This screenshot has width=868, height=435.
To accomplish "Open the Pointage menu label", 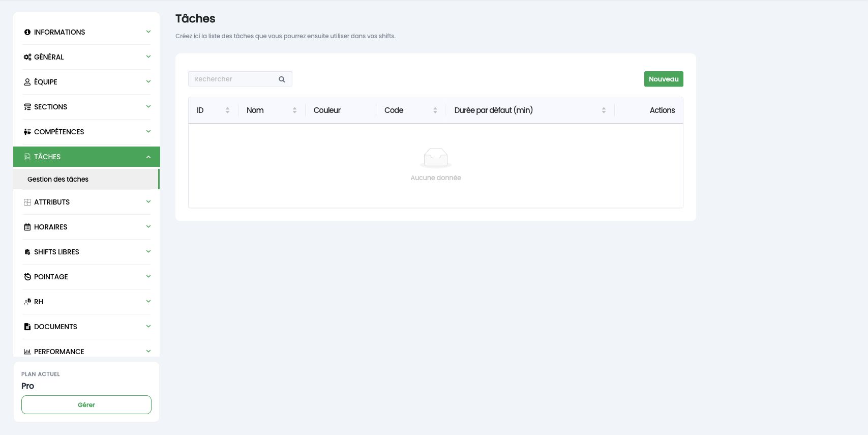I will pyautogui.click(x=51, y=277).
